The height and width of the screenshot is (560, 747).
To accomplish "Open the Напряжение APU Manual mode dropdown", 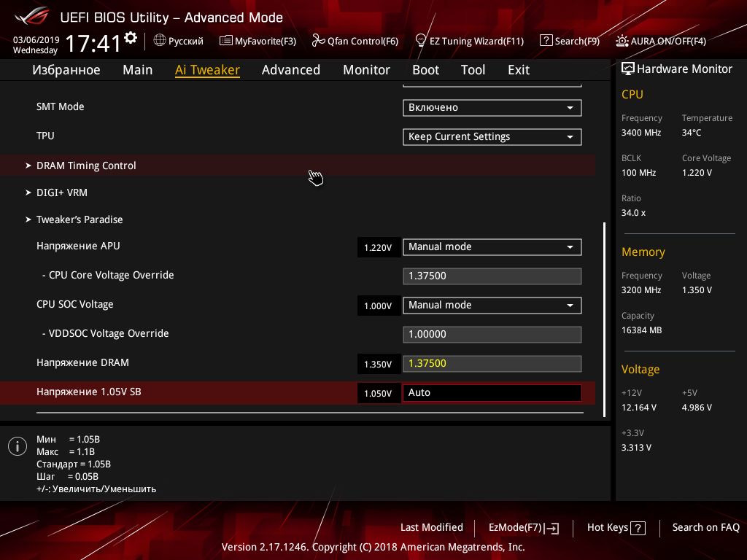I will pos(492,247).
